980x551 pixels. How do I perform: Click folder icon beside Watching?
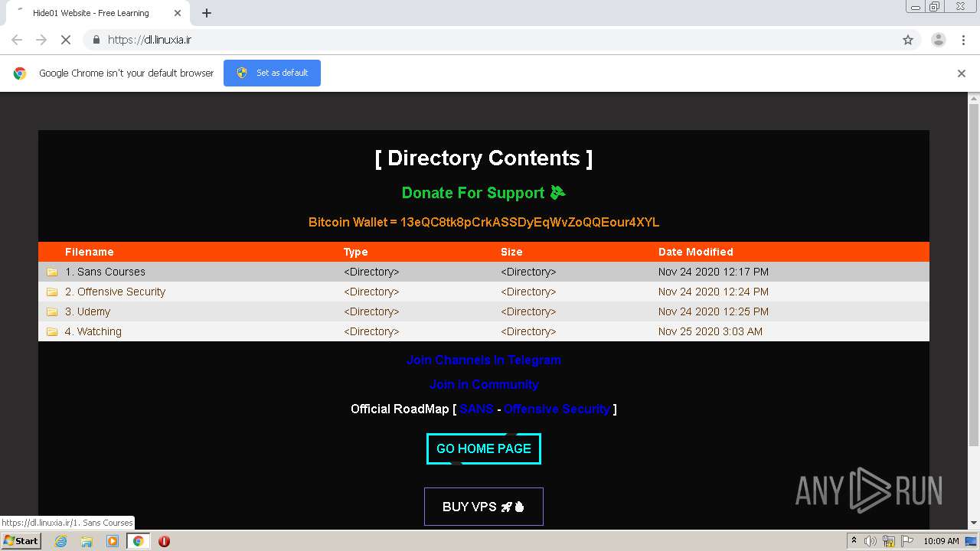(x=52, y=331)
